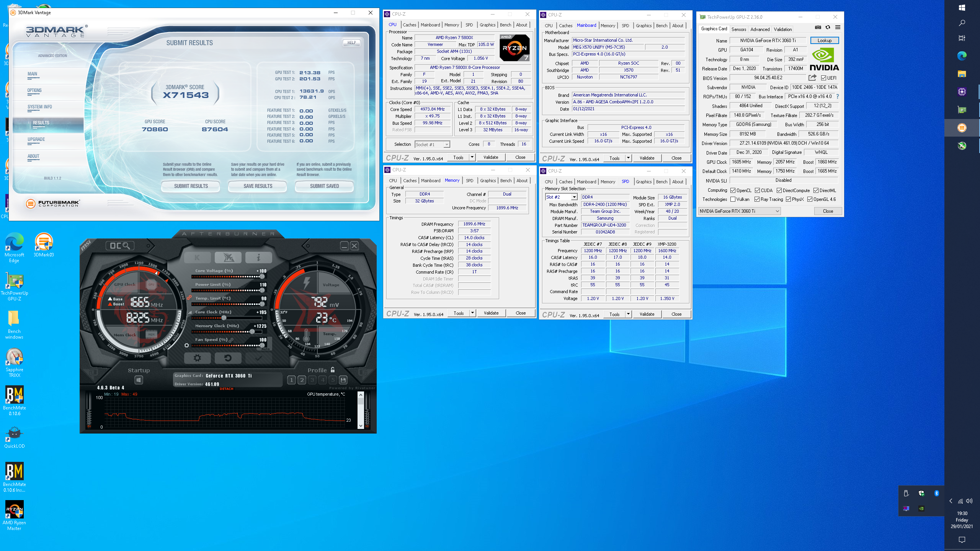Open Afterburner settings gear button
The height and width of the screenshot is (551, 980).
(x=197, y=358)
